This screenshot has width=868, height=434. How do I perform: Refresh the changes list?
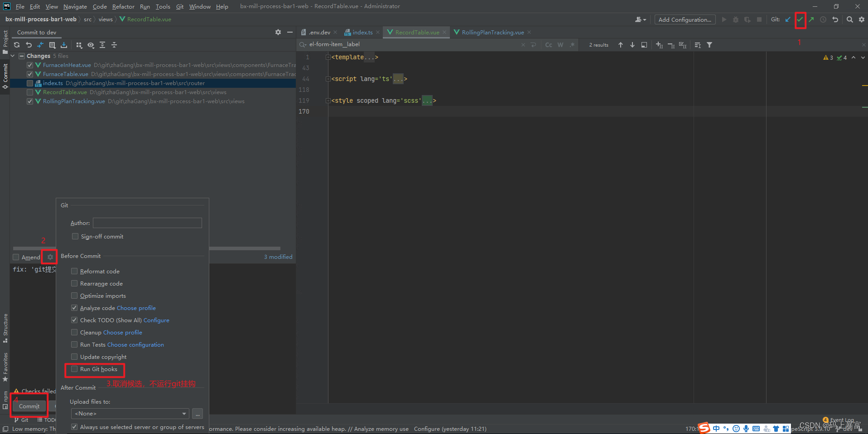(x=17, y=45)
